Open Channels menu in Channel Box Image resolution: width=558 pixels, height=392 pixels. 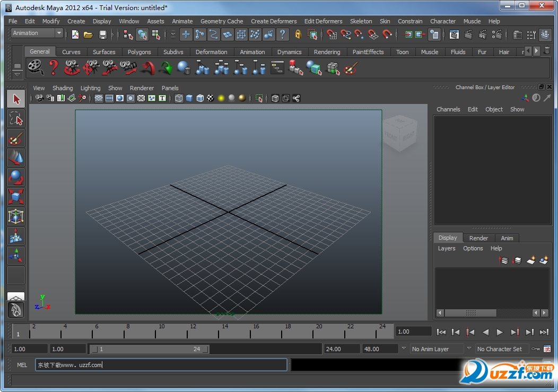pyautogui.click(x=448, y=109)
